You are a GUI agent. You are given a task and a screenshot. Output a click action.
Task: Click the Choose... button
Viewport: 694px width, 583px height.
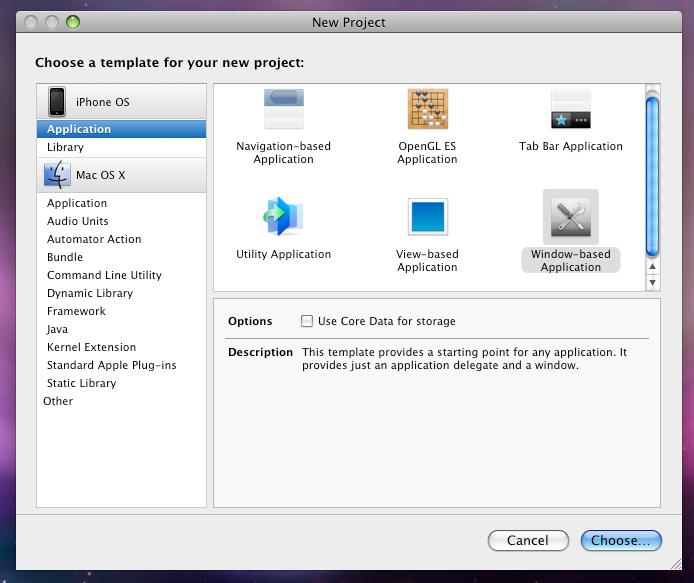621,541
